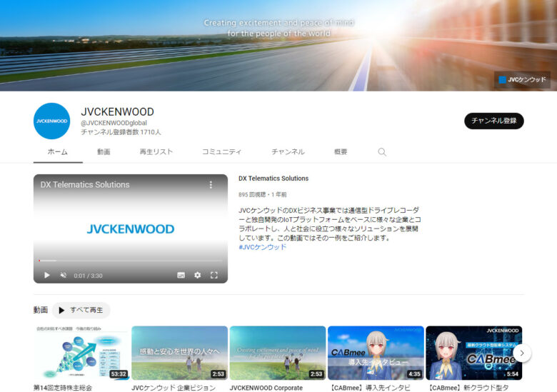Open the 再生リスト tab
The width and height of the screenshot is (557, 392).
coord(156,152)
